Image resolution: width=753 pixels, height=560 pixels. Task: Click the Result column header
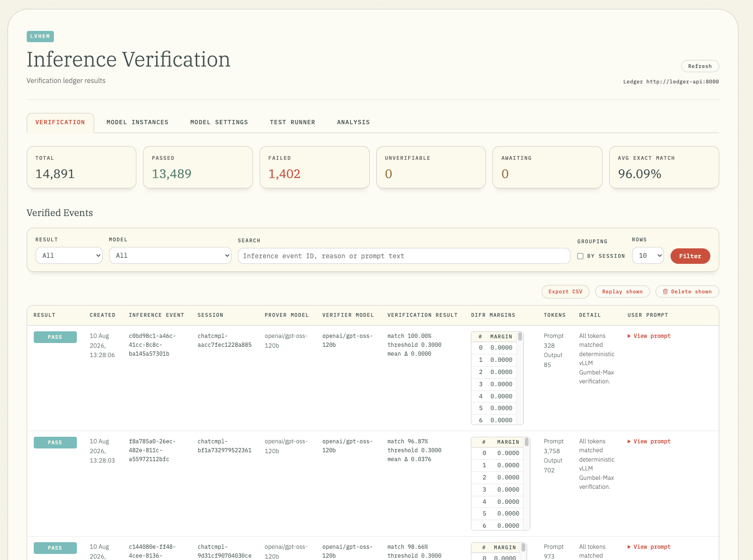point(45,315)
